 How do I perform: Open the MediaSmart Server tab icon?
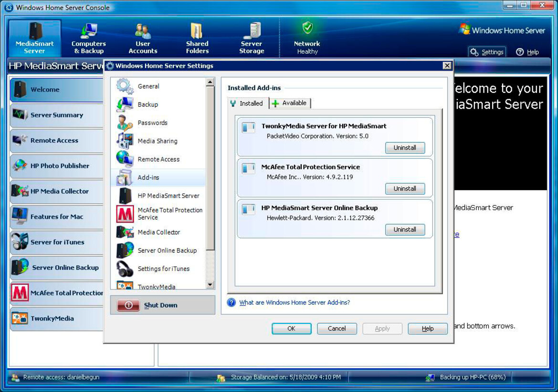pyautogui.click(x=34, y=38)
